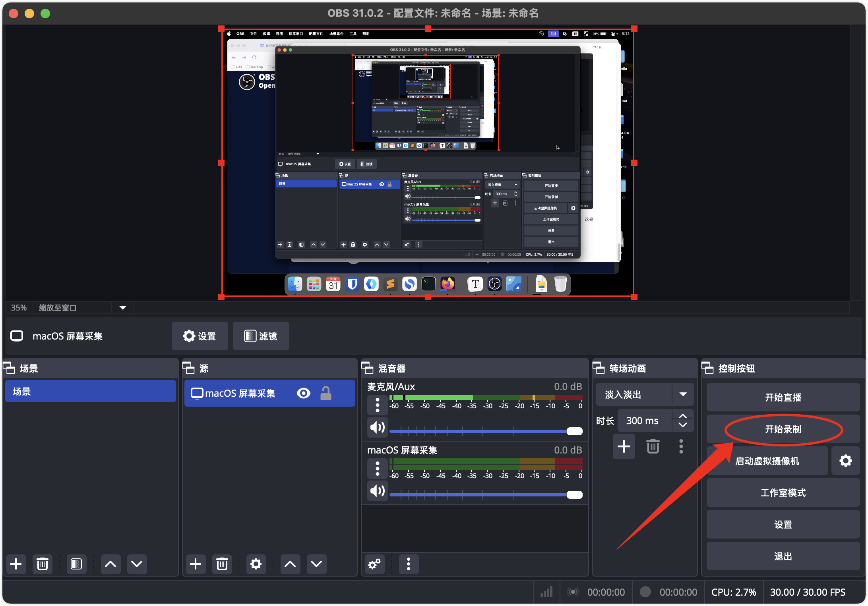This screenshot has height=606, width=868.
Task: Open virtual camera config gear beside 启动虚拟摄像机
Action: [x=845, y=461]
